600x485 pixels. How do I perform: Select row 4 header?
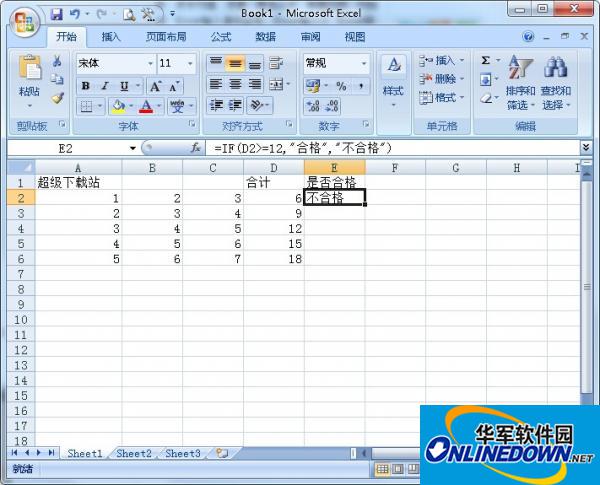pyautogui.click(x=21, y=229)
